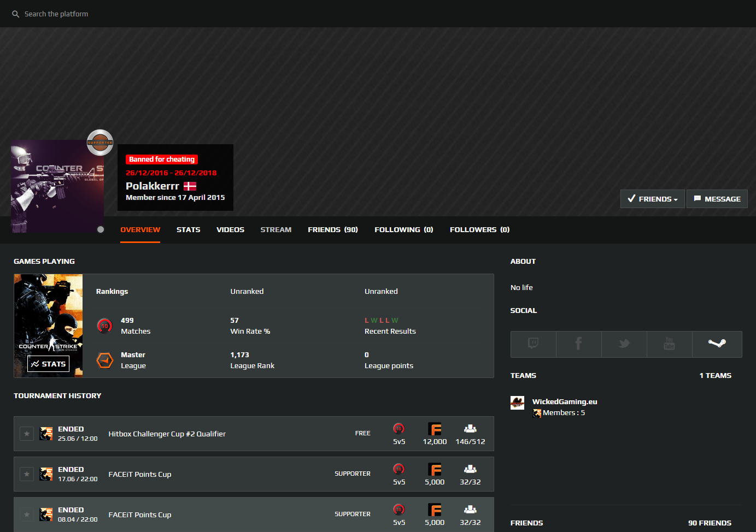
Task: Click the Facebook social icon
Action: click(579, 344)
